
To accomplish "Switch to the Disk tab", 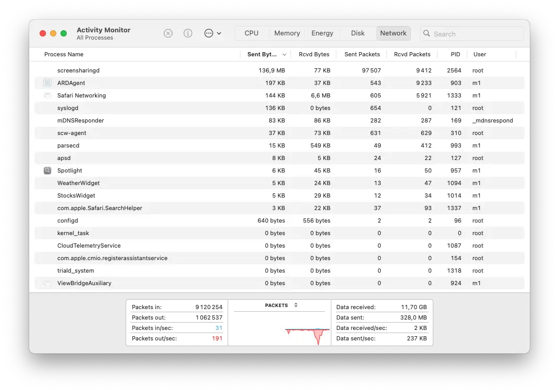I will 358,33.
